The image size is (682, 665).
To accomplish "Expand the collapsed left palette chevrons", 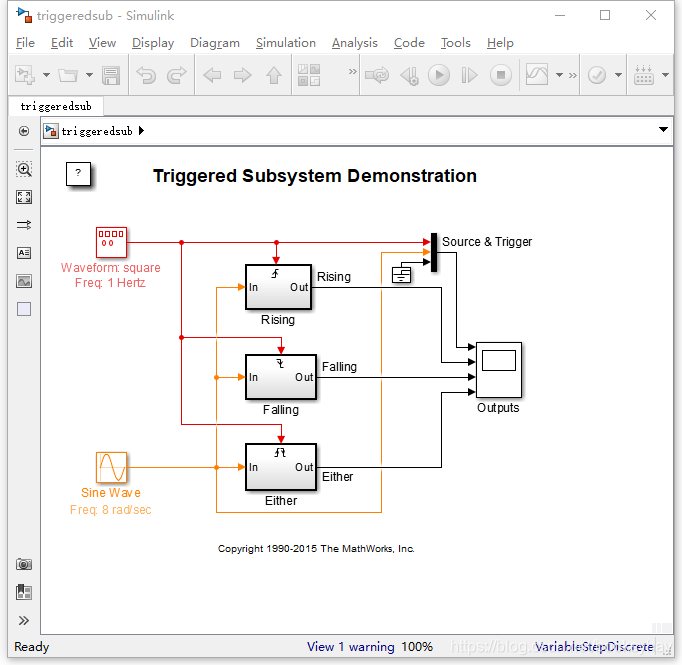I will 24,620.
